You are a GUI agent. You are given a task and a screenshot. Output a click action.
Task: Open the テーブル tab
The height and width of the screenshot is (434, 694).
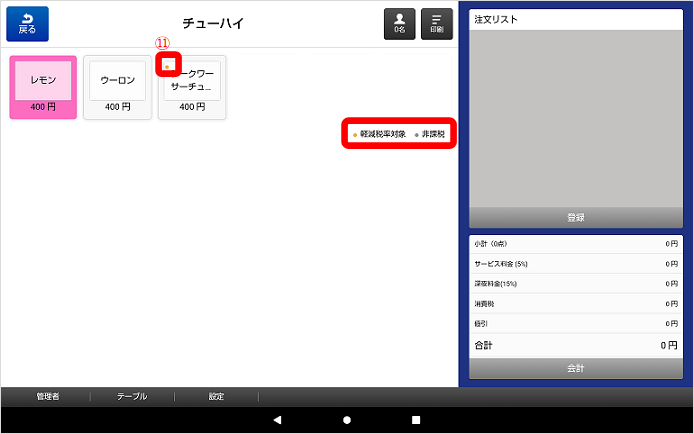[x=131, y=396]
